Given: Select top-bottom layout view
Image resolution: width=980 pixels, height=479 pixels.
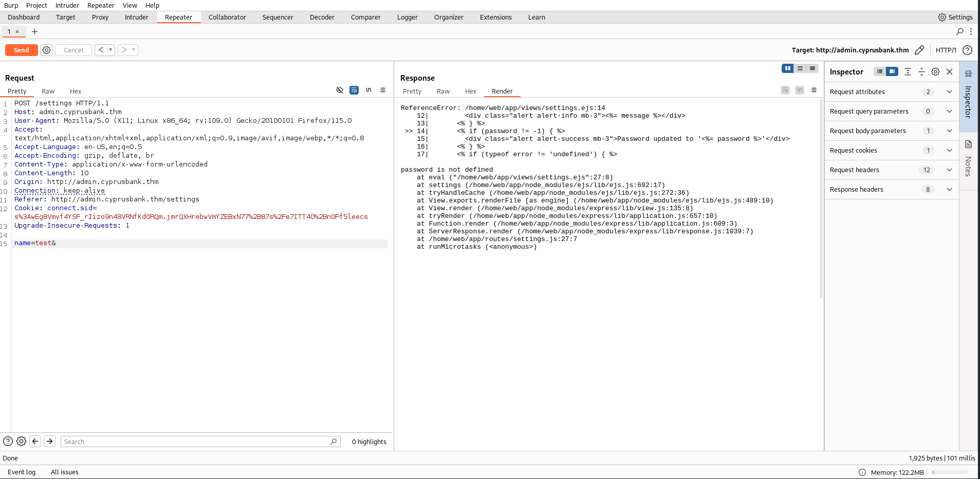Looking at the screenshot, I should (x=800, y=68).
